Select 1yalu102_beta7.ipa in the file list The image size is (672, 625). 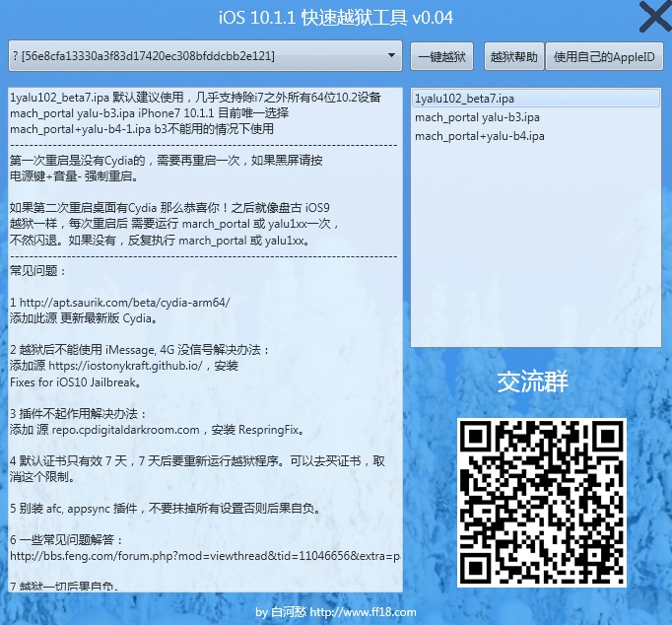coord(536,99)
